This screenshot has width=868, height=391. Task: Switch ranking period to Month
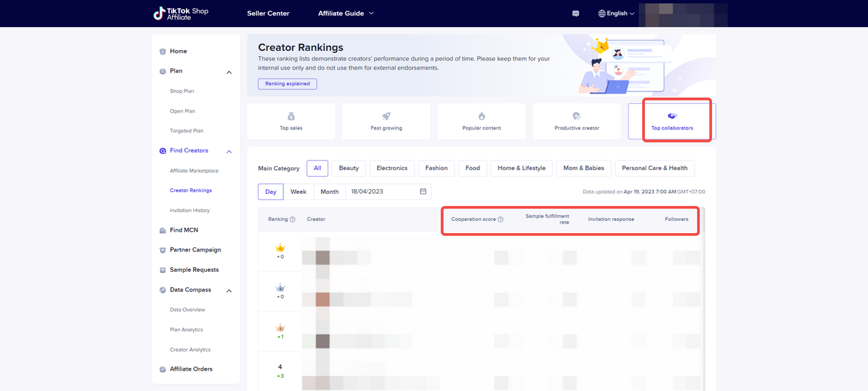coord(330,192)
